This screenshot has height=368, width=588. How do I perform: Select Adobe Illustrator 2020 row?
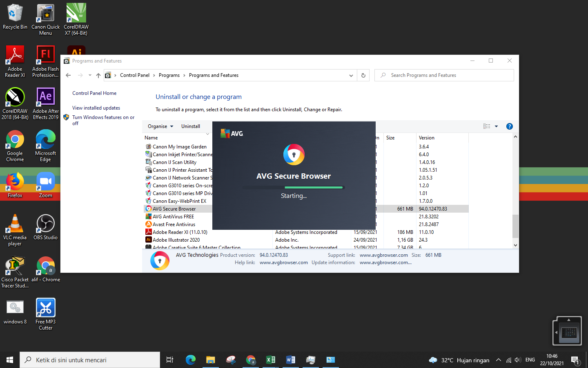point(306,240)
